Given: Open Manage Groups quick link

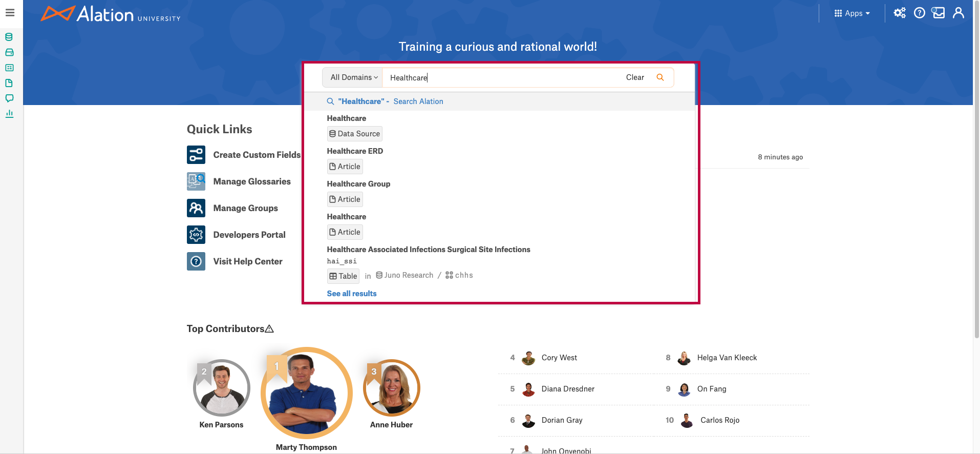Looking at the screenshot, I should pos(245,208).
